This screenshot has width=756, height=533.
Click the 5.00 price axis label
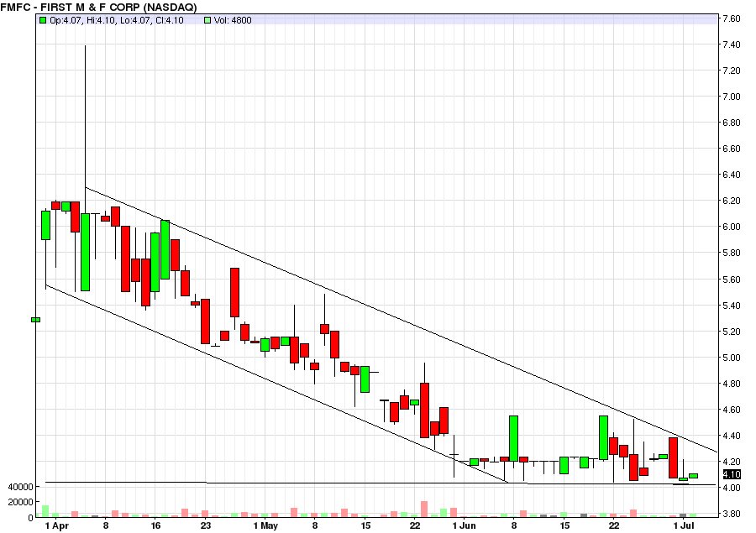pos(732,358)
